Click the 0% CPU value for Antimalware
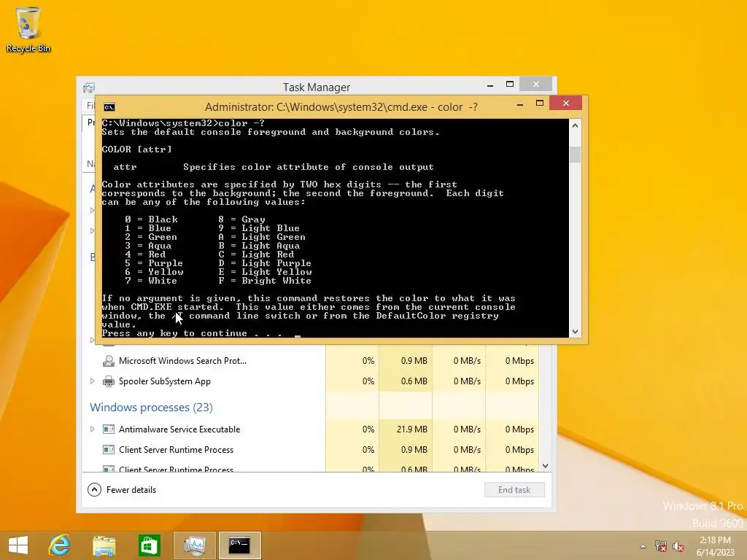Image resolution: width=747 pixels, height=560 pixels. 368,429
